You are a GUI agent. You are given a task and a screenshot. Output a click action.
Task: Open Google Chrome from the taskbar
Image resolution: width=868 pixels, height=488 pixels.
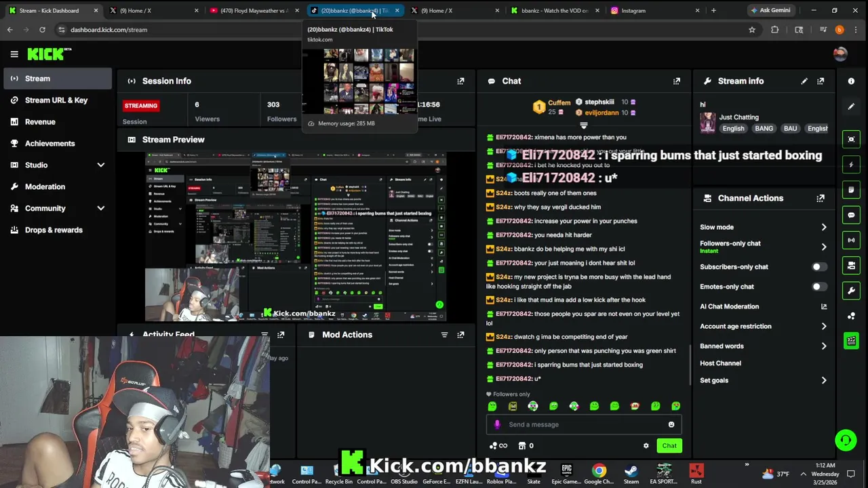[599, 473]
